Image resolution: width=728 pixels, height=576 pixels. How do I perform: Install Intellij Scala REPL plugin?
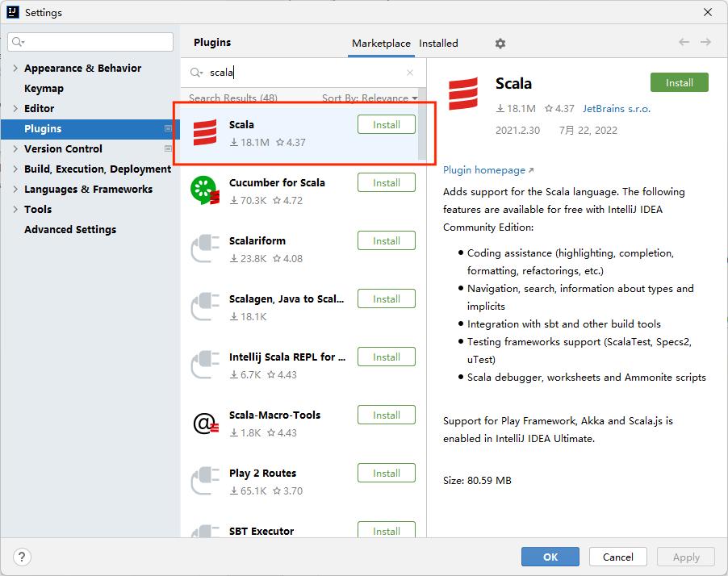tap(387, 357)
